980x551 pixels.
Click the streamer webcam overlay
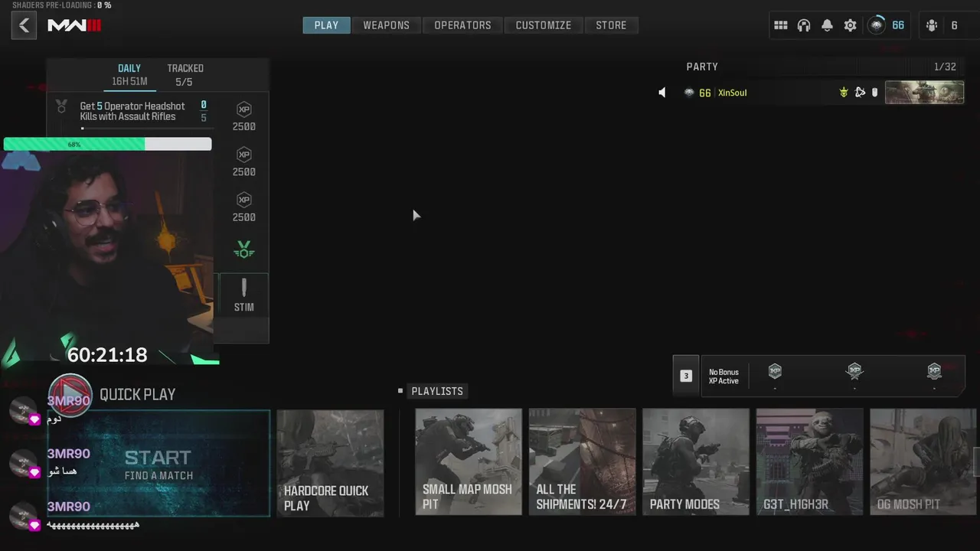[107, 253]
